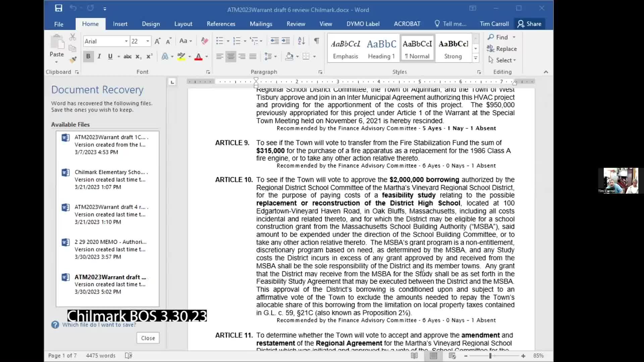Toggle Underline formatting
This screenshot has height=362, width=644.
pos(110,57)
